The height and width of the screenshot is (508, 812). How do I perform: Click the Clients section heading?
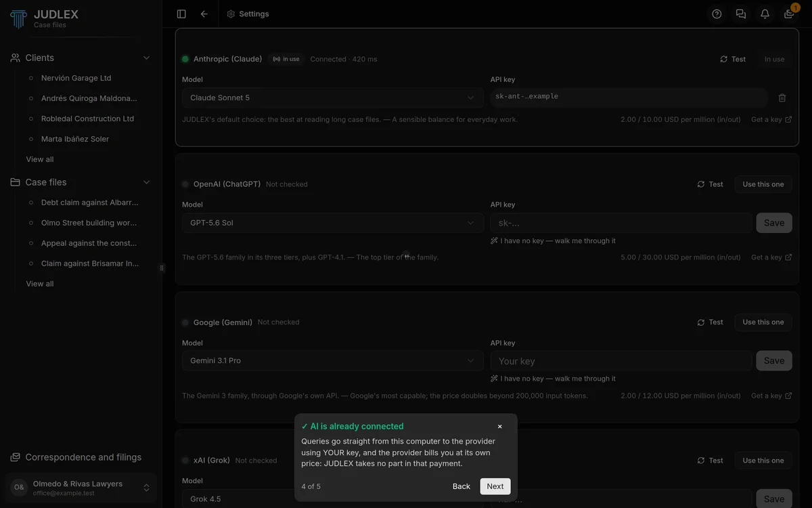point(40,58)
